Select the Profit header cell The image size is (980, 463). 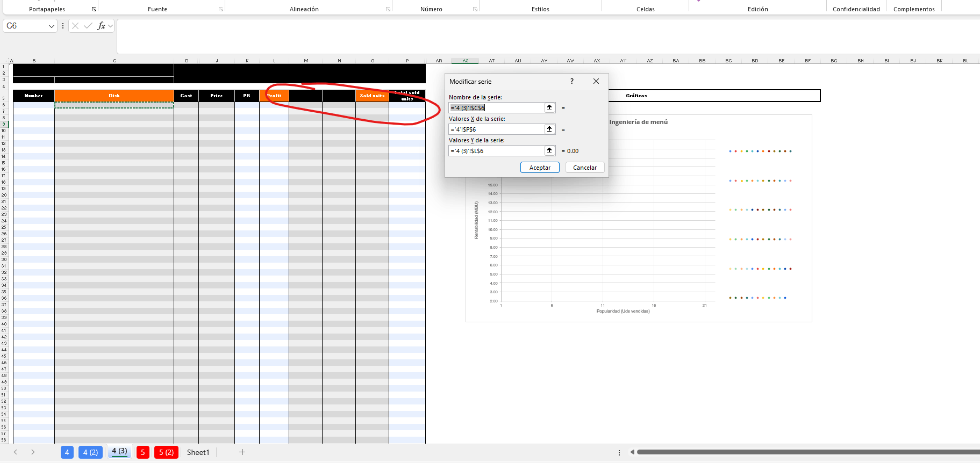tap(274, 96)
